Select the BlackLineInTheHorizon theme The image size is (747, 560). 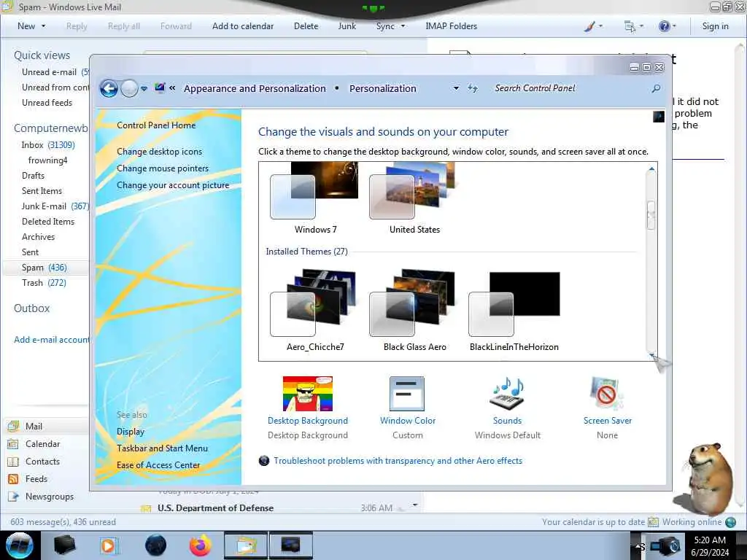[x=514, y=311]
